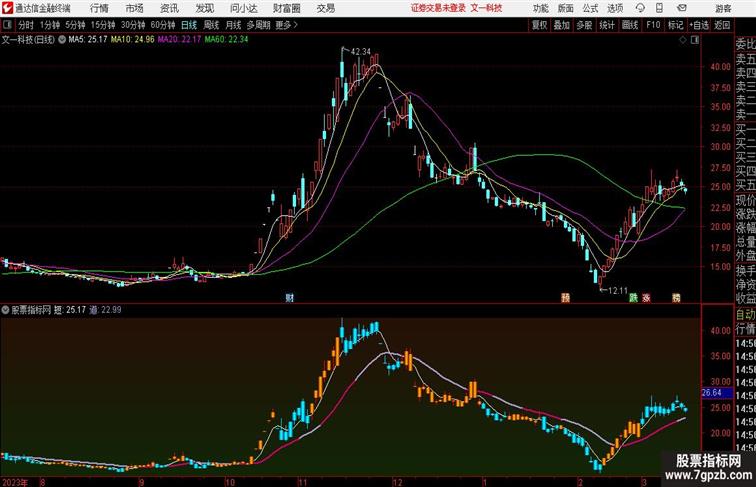Click the MA10: 24.96 indicator value

click(133, 40)
